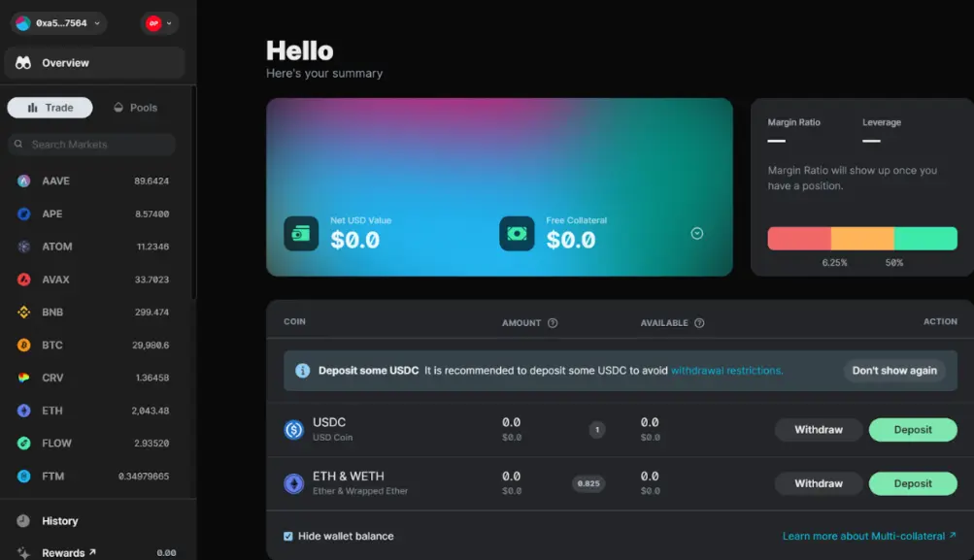Click the Amount column help icon
Screen dimensions: 974x560
[x=553, y=323]
